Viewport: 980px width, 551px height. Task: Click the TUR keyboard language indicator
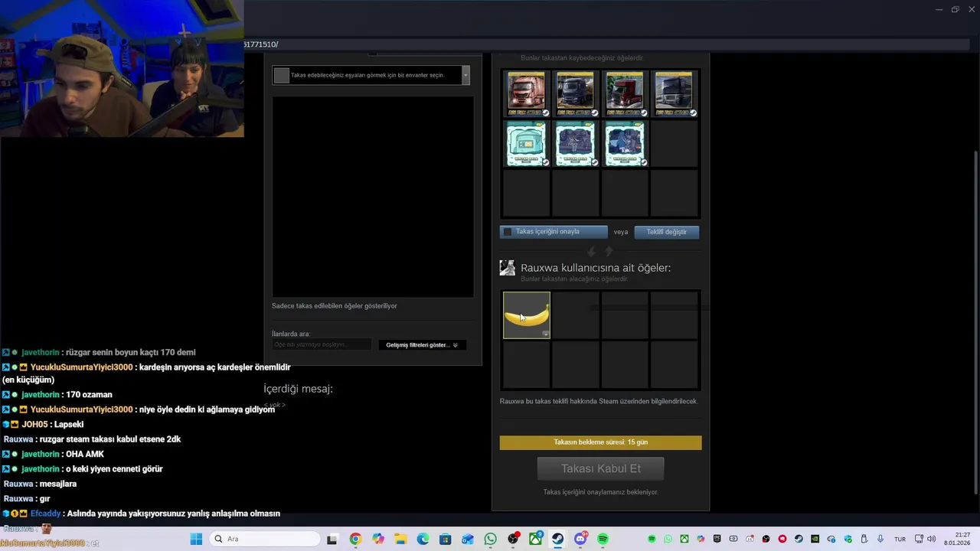(x=900, y=539)
